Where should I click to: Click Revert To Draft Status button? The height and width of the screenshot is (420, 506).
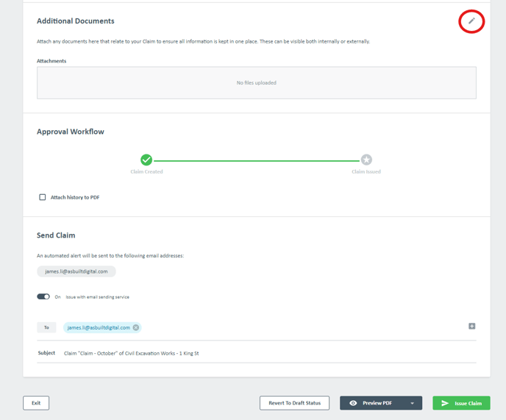[x=295, y=403]
